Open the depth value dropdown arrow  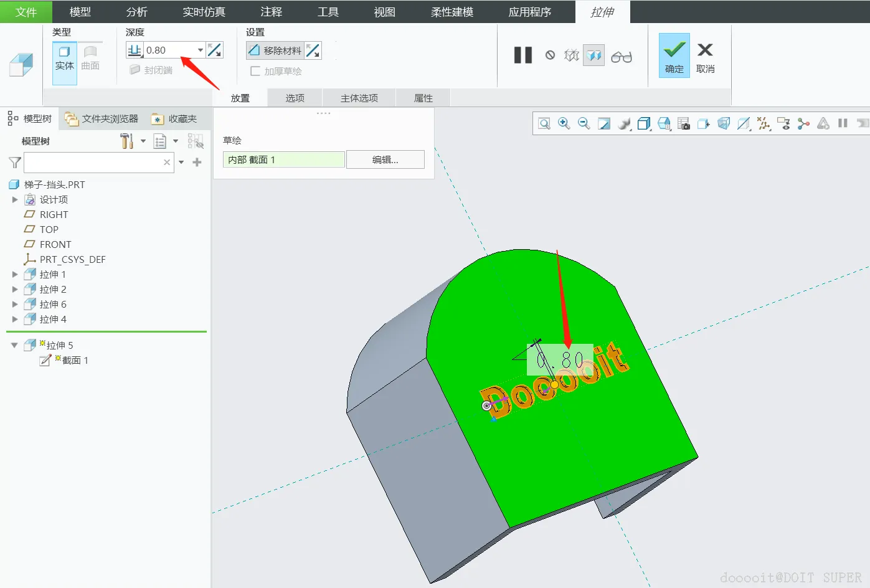201,50
